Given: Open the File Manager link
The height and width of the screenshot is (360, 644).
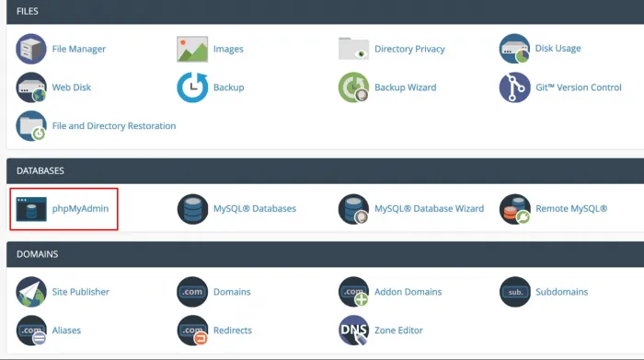Looking at the screenshot, I should 79,49.
